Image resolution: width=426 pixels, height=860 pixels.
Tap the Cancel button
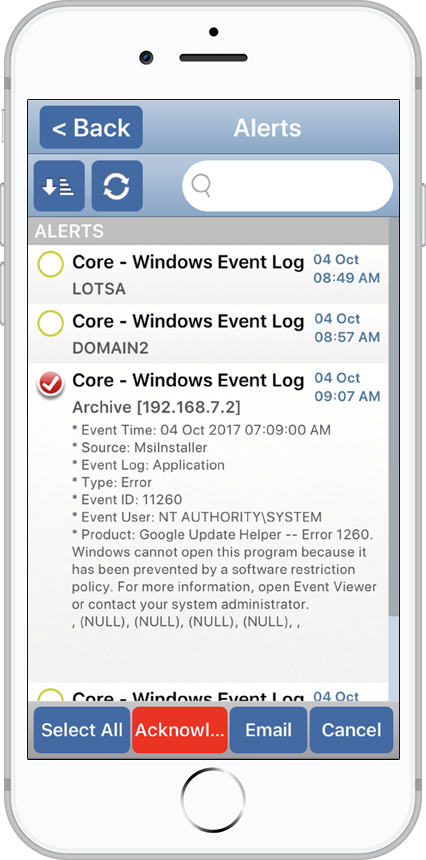(351, 730)
